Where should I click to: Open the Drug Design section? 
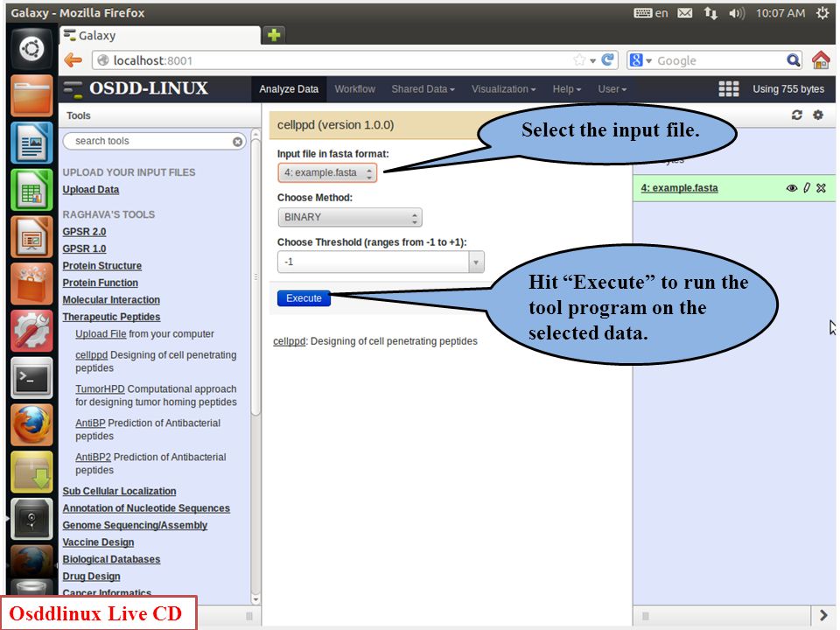(91, 577)
